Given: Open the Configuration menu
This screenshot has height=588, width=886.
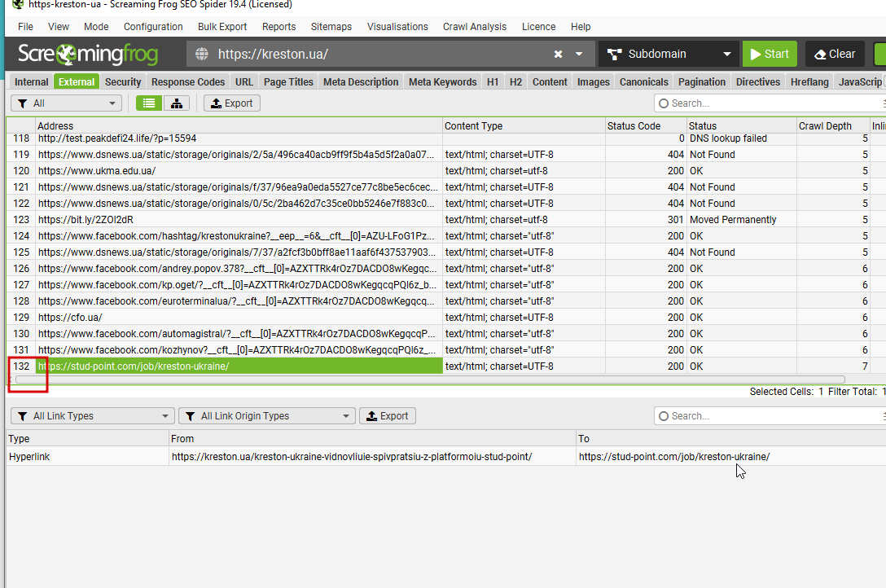Looking at the screenshot, I should click(x=153, y=27).
